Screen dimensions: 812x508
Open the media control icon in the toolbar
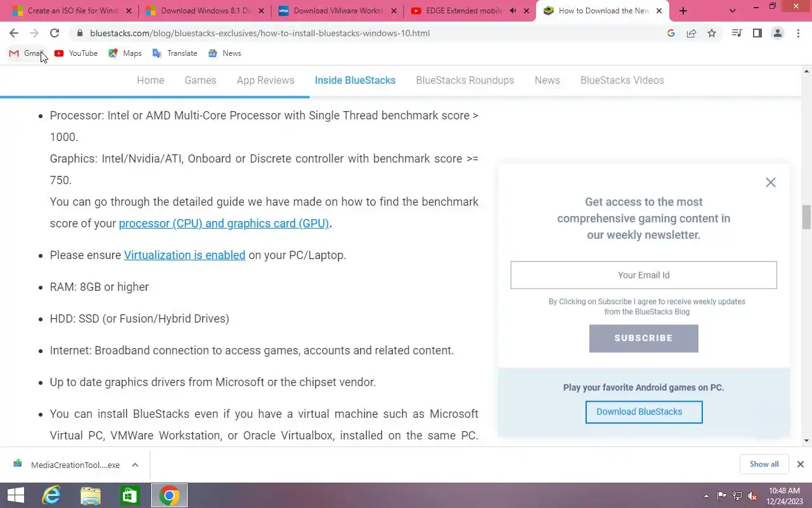[x=737, y=33]
